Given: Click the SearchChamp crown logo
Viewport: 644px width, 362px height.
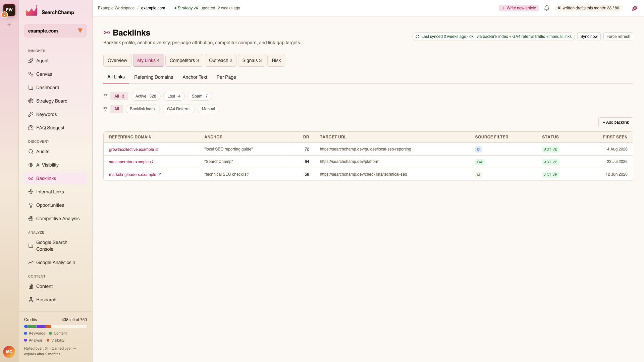Looking at the screenshot, I should pos(32,11).
